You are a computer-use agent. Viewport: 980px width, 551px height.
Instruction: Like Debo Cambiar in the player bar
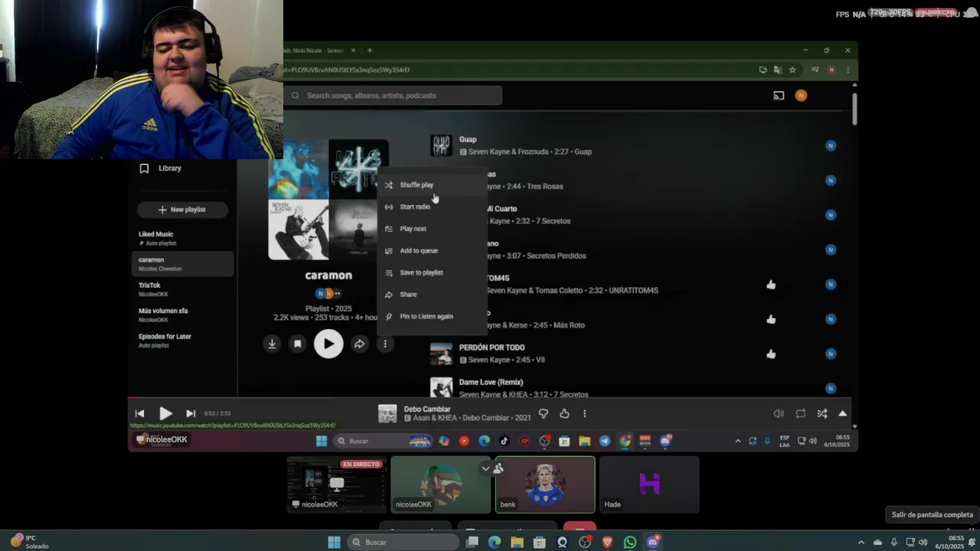(x=564, y=414)
